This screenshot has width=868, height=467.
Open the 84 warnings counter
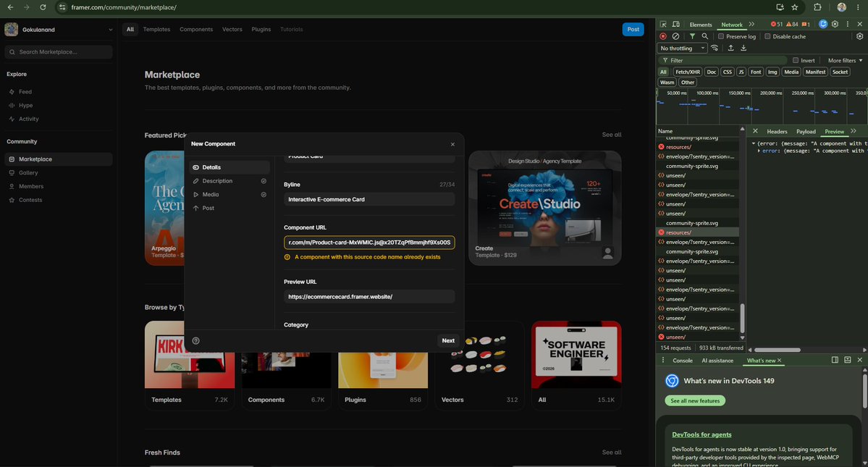792,25
